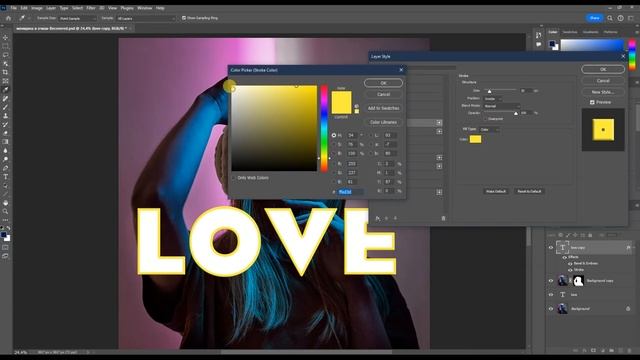
Task: Select the Object Selection tool
Action: (5, 64)
